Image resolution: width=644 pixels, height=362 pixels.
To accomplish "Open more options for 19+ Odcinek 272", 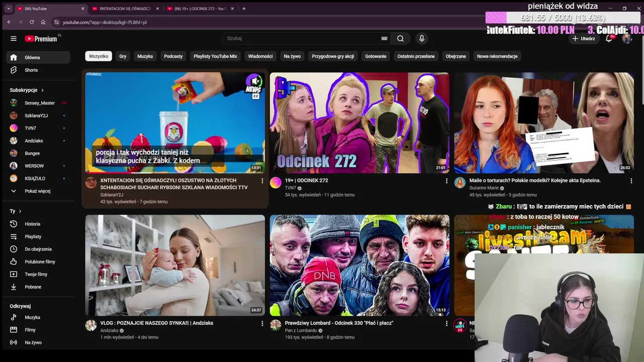I will point(446,181).
